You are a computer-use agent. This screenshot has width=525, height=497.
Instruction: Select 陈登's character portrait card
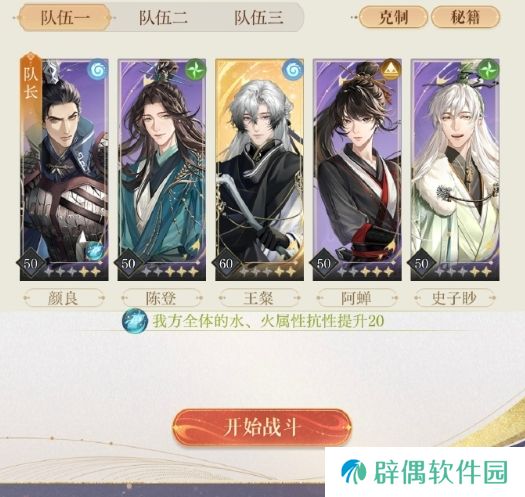[162, 170]
